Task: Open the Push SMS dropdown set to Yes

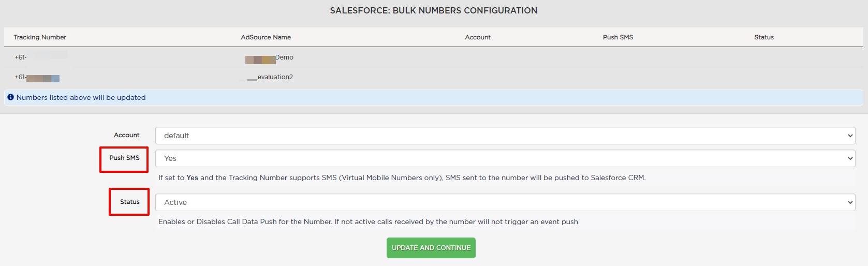Action: 505,158
